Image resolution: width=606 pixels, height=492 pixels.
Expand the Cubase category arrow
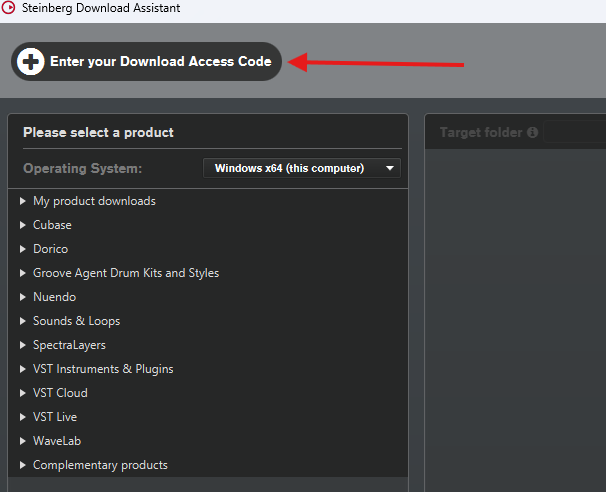coord(23,225)
